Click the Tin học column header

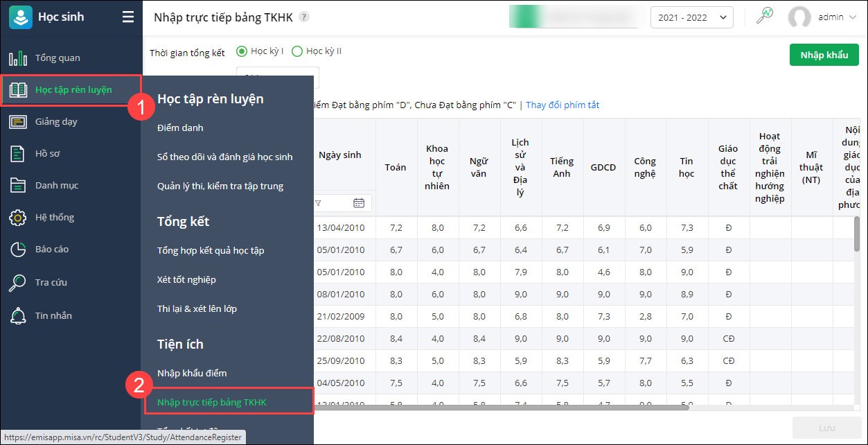[x=687, y=167]
